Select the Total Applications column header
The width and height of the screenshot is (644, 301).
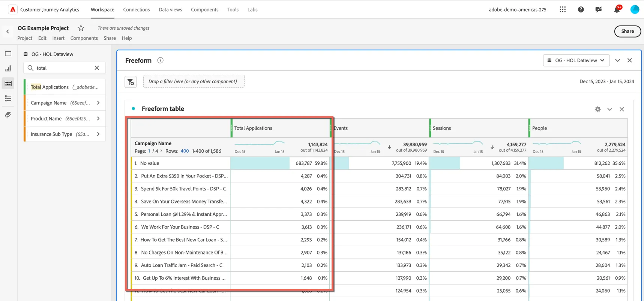coord(280,128)
